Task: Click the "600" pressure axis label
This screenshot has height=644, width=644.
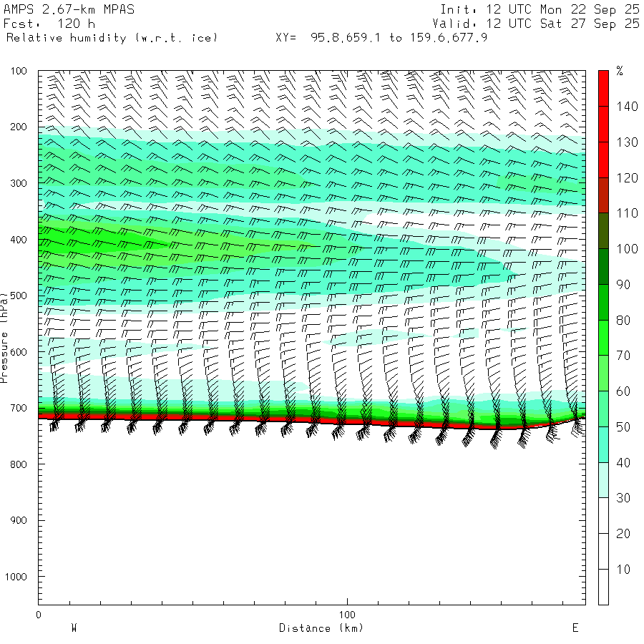Action: click(x=19, y=352)
